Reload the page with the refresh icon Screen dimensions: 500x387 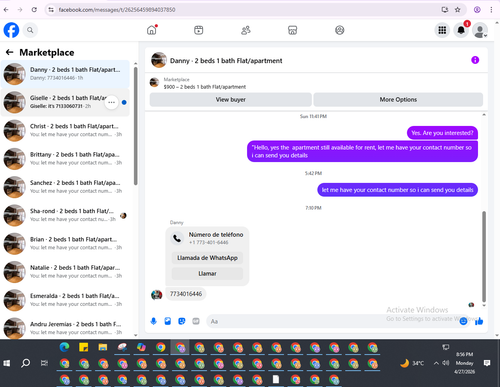(34, 10)
